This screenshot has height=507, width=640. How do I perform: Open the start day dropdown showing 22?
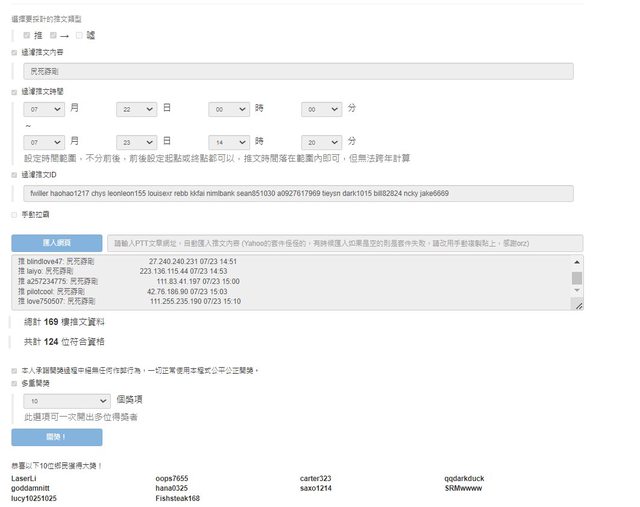[x=137, y=108]
